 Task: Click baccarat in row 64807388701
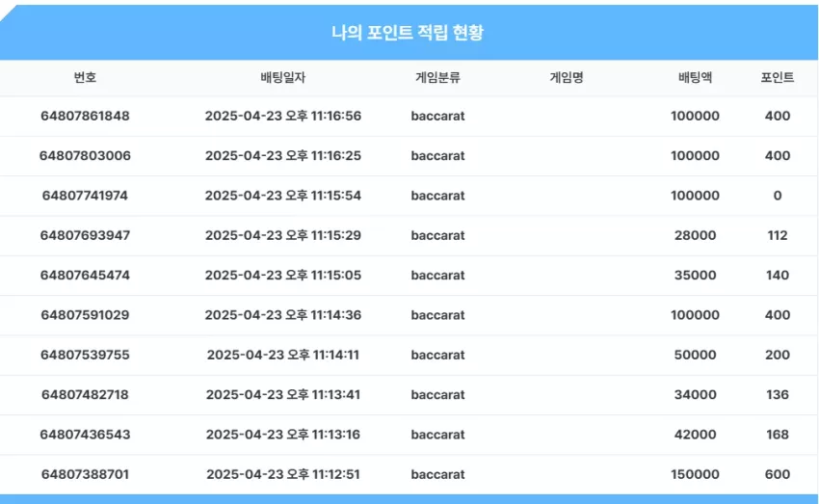pyautogui.click(x=437, y=474)
